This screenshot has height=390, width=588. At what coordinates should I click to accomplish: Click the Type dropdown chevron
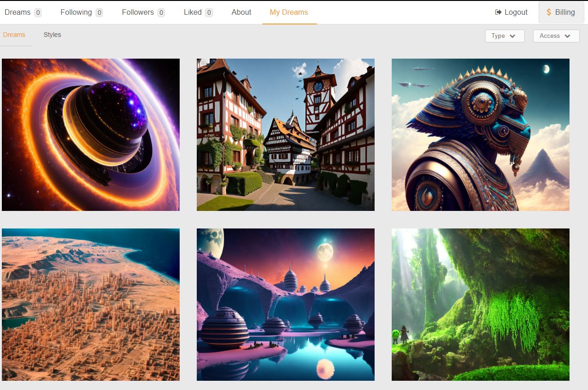tap(512, 36)
